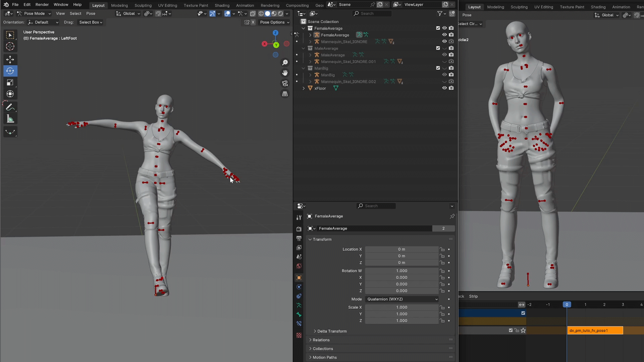Screen dimensions: 644x362
Task: Open the Bone Properties tab icon
Action: tap(299, 314)
